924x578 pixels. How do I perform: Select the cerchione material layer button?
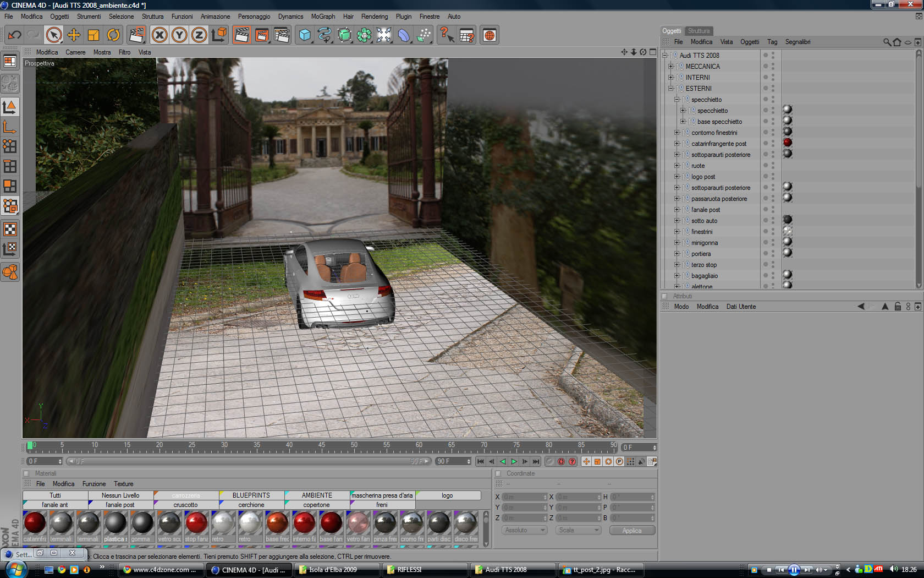pyautogui.click(x=251, y=505)
